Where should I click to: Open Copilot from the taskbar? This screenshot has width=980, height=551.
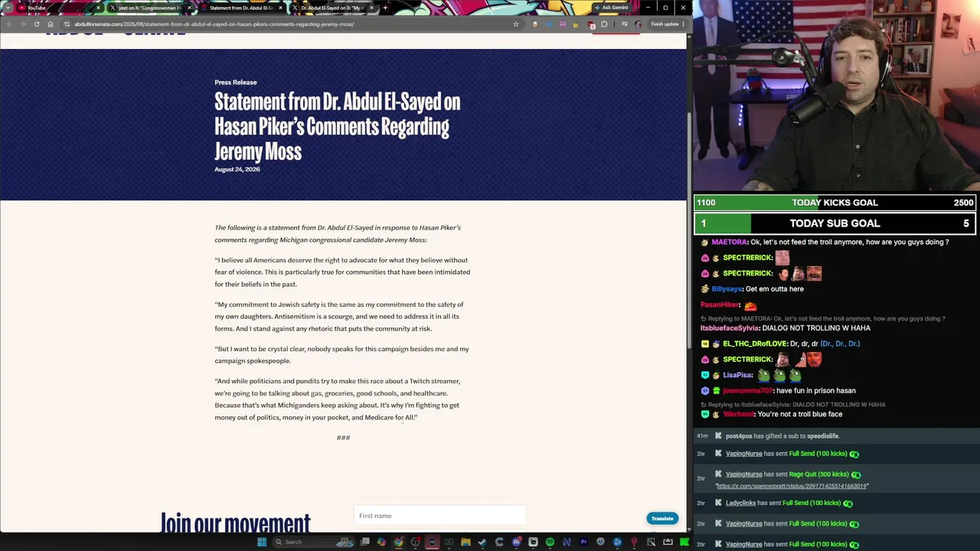(381, 542)
